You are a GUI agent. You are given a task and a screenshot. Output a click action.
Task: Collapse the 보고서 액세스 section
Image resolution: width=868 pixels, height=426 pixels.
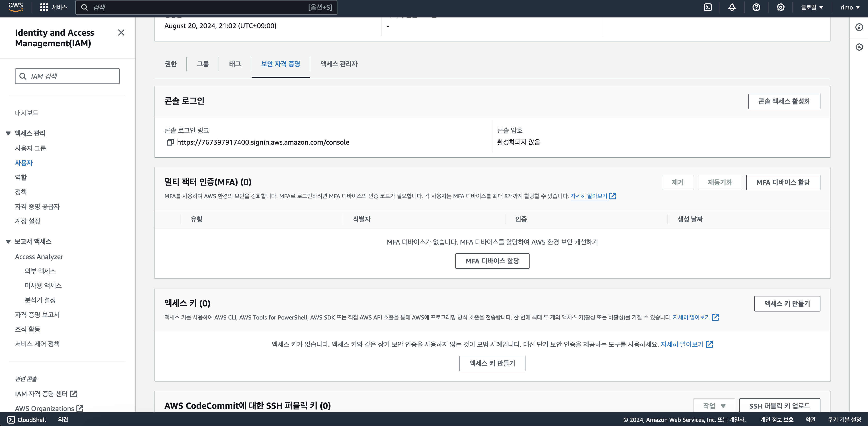pyautogui.click(x=8, y=242)
